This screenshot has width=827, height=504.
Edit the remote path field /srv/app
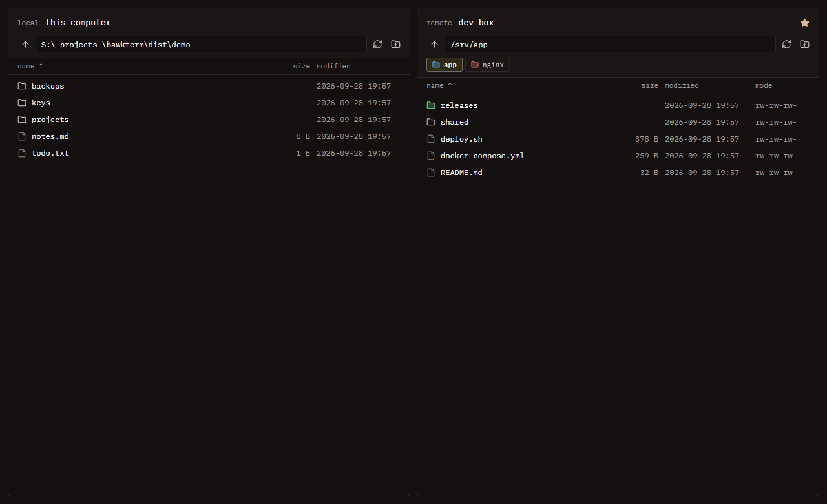610,45
